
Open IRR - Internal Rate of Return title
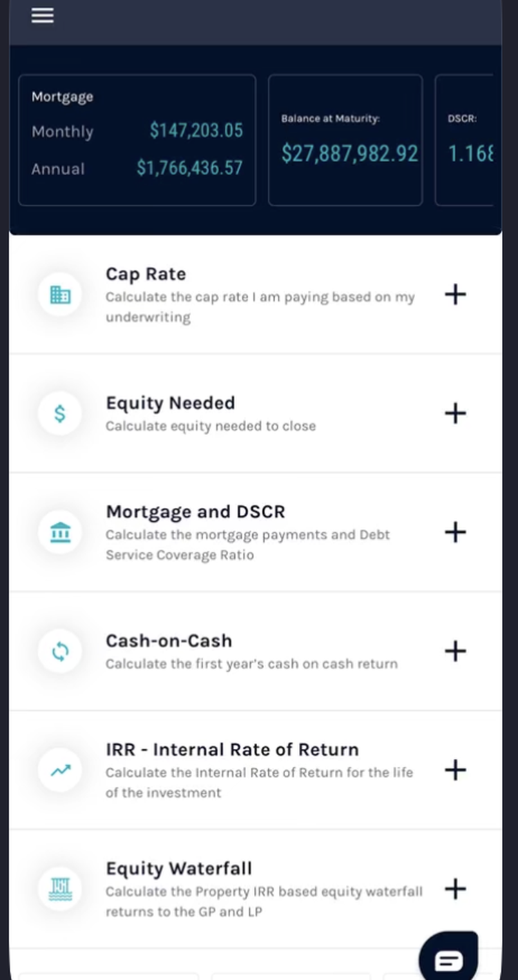[232, 749]
